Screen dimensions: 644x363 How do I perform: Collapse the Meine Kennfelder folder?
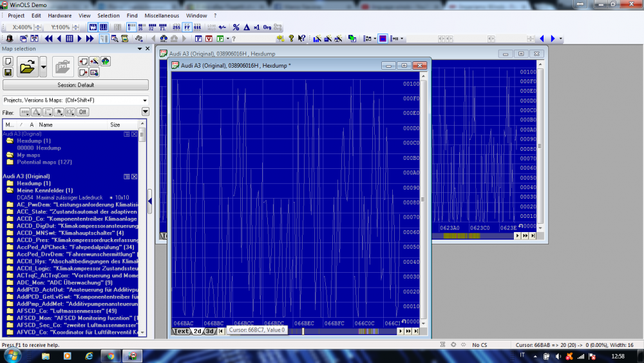click(x=10, y=190)
